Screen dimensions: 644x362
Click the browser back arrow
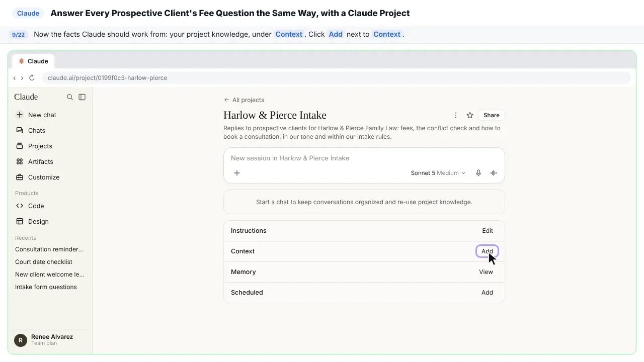pyautogui.click(x=15, y=78)
